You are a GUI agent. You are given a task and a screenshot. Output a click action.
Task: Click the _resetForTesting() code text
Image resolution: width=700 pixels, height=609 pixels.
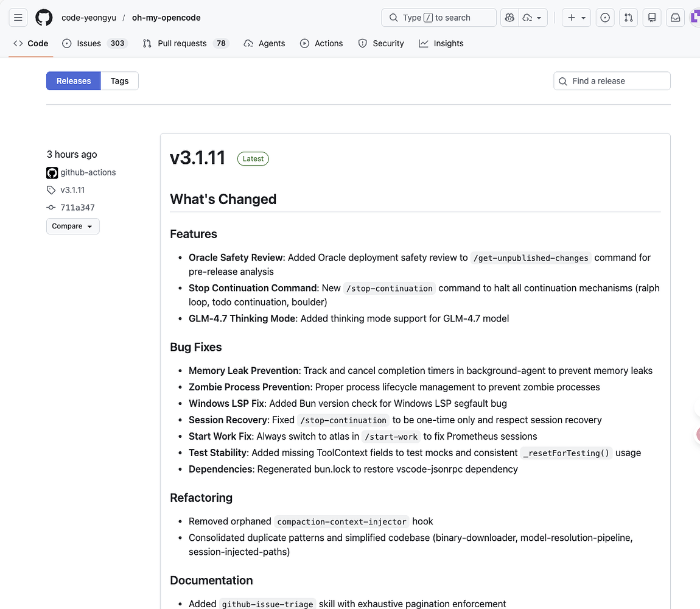pos(567,453)
